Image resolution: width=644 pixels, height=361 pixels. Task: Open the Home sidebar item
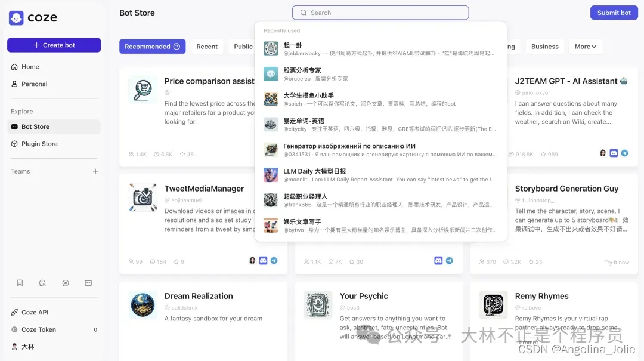pos(54,67)
